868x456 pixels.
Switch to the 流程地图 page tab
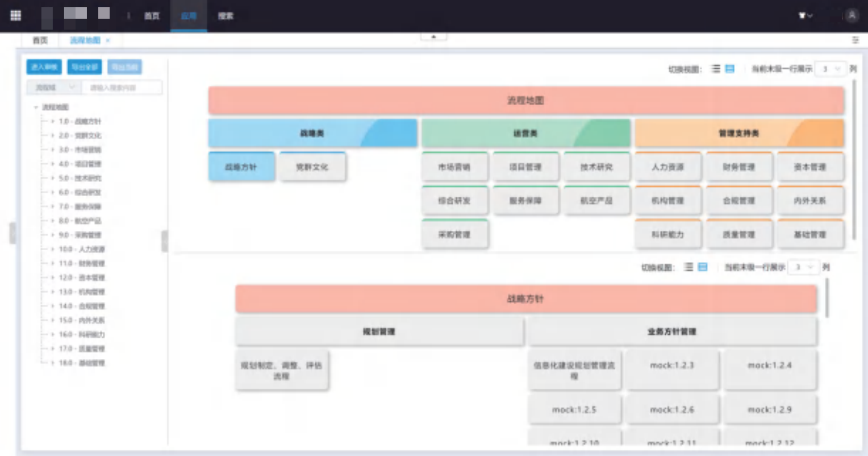pos(85,40)
